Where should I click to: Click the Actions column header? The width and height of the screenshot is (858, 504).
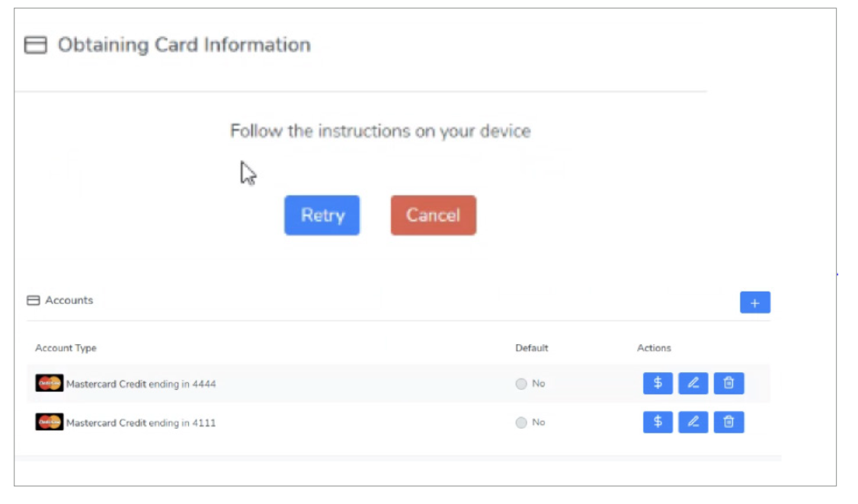click(x=654, y=348)
